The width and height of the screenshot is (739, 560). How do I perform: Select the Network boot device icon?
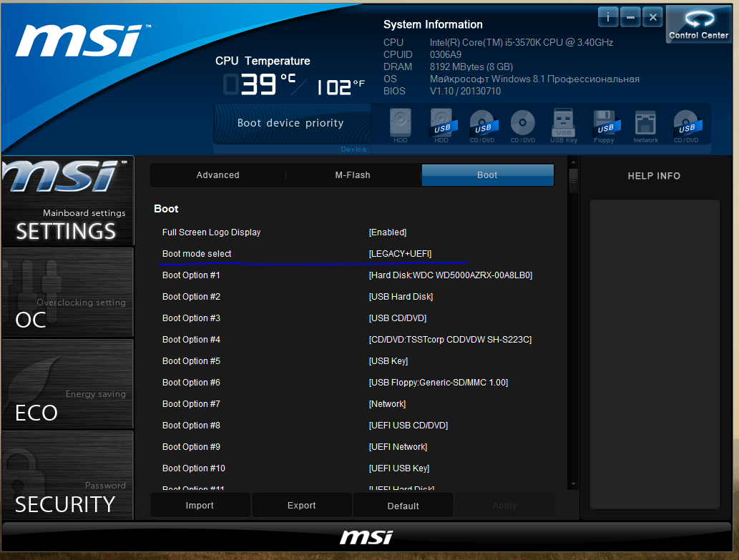point(645,123)
